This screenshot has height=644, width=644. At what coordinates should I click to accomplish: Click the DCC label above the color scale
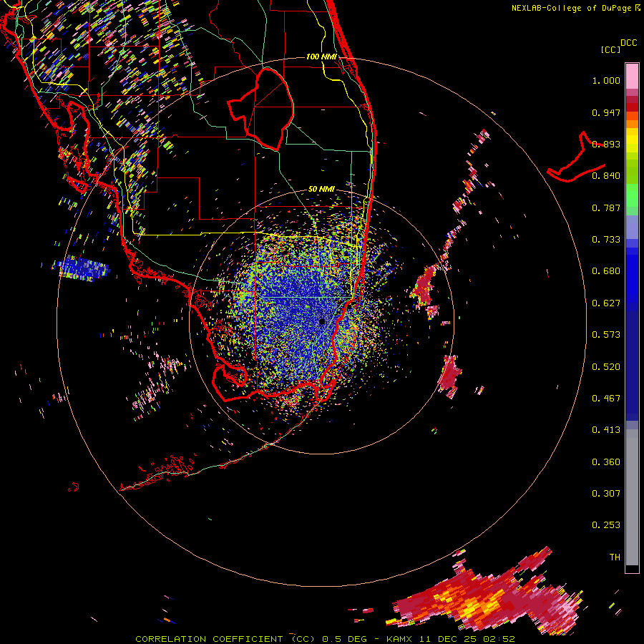coord(628,43)
